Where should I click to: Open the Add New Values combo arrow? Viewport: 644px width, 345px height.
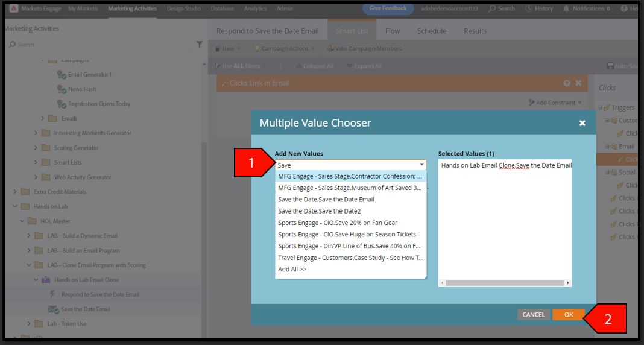click(x=421, y=165)
